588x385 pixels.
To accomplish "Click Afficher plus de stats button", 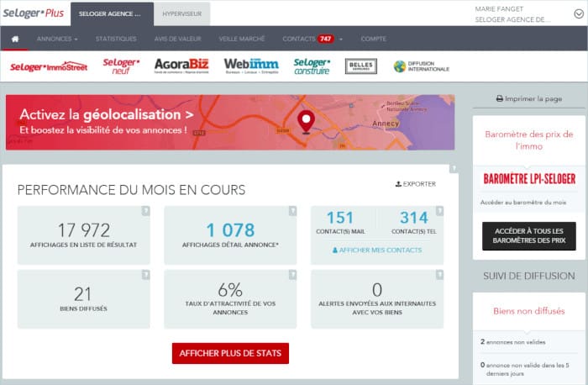I will 230,353.
